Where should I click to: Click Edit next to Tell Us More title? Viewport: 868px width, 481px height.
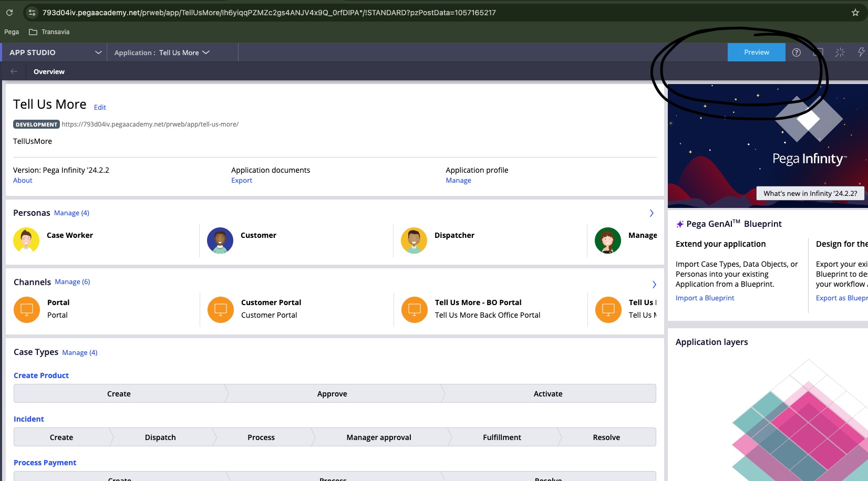[100, 107]
